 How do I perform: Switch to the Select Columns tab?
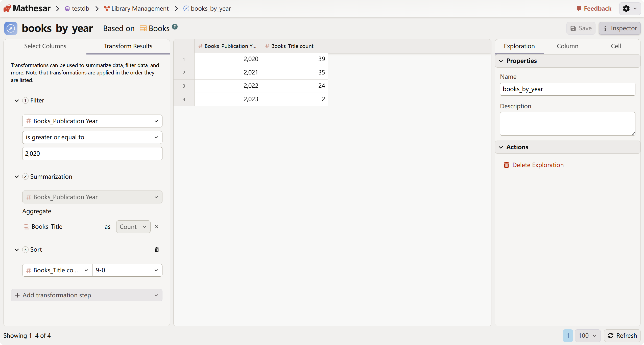point(45,46)
